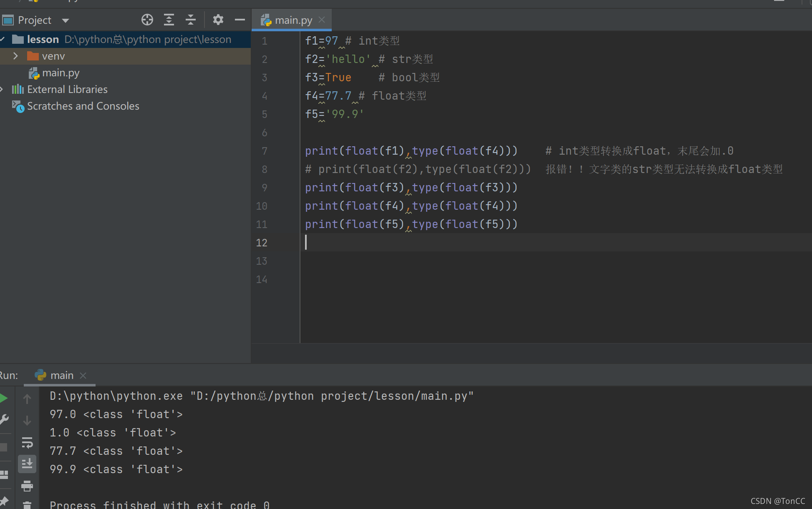Click the down arrow in Run console
Screen dimensions: 812x509
pos(27,421)
